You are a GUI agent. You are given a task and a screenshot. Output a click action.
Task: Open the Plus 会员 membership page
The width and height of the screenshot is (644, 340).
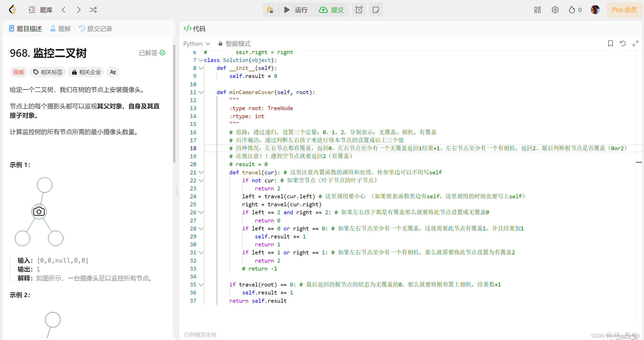point(624,10)
